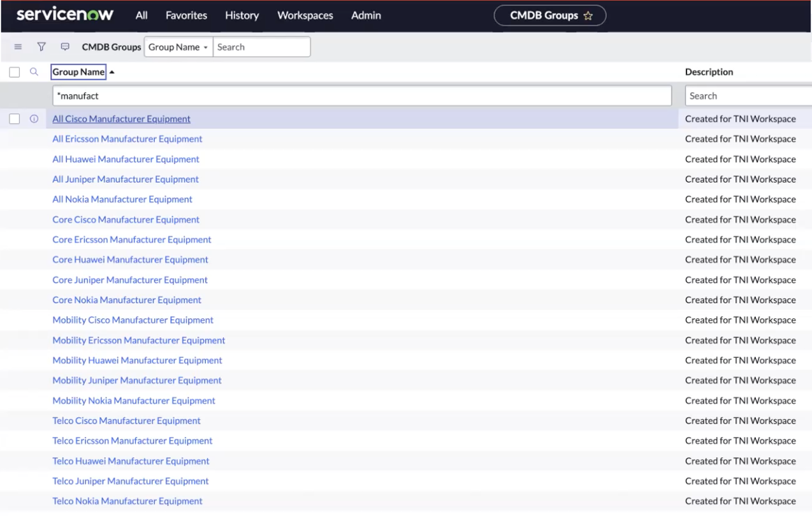Click Description cell of Telco Nokia row
This screenshot has width=812, height=532.
click(741, 501)
